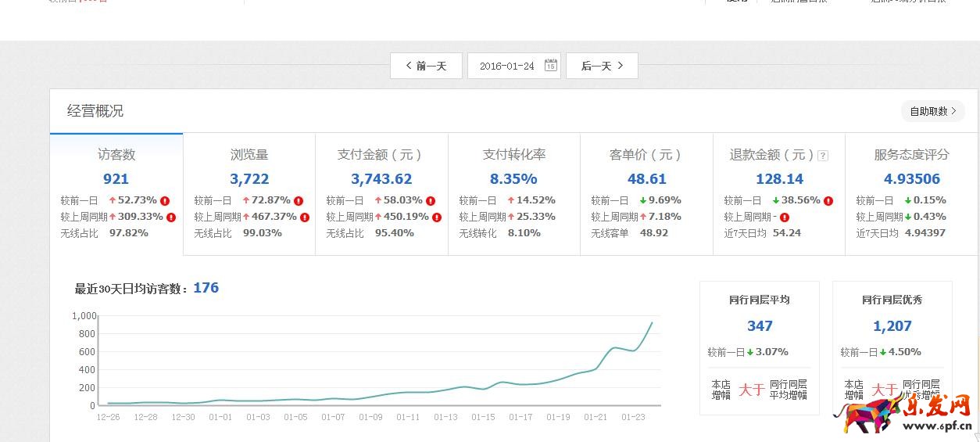Click red alert icon next to 309.33%
The height and width of the screenshot is (442, 980).
coord(171,217)
